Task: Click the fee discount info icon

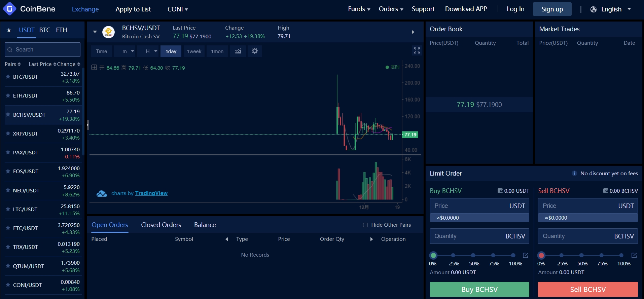Action: click(574, 174)
